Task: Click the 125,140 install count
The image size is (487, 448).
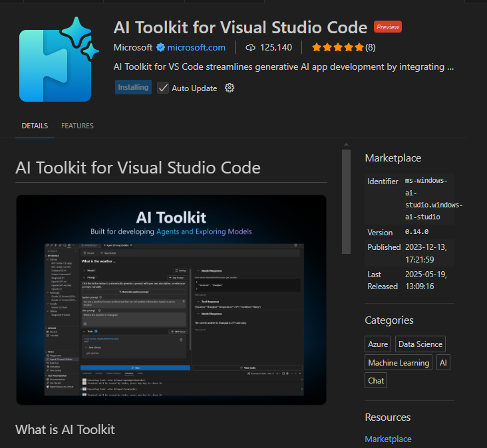Action: tap(276, 47)
